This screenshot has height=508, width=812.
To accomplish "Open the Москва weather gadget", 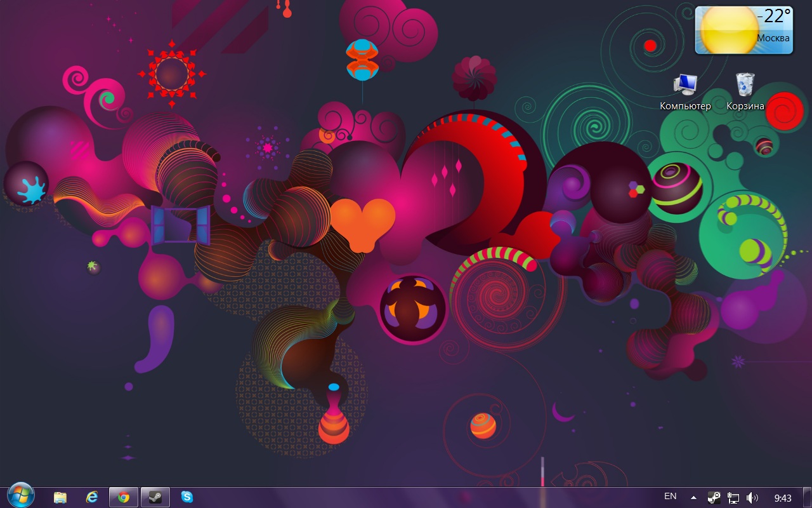I will [x=745, y=30].
